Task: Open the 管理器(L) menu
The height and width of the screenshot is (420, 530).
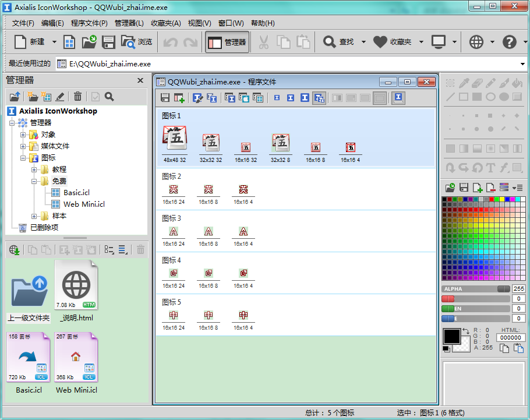Action: (129, 23)
